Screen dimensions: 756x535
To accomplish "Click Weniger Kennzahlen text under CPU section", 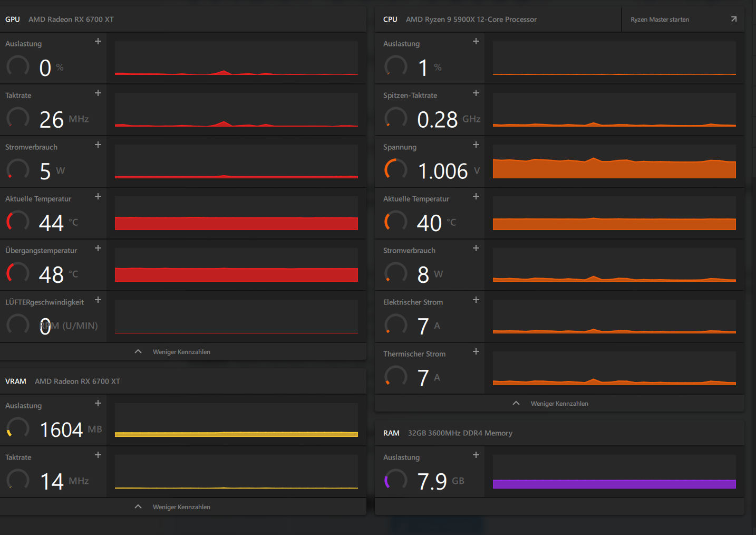I will [x=559, y=404].
